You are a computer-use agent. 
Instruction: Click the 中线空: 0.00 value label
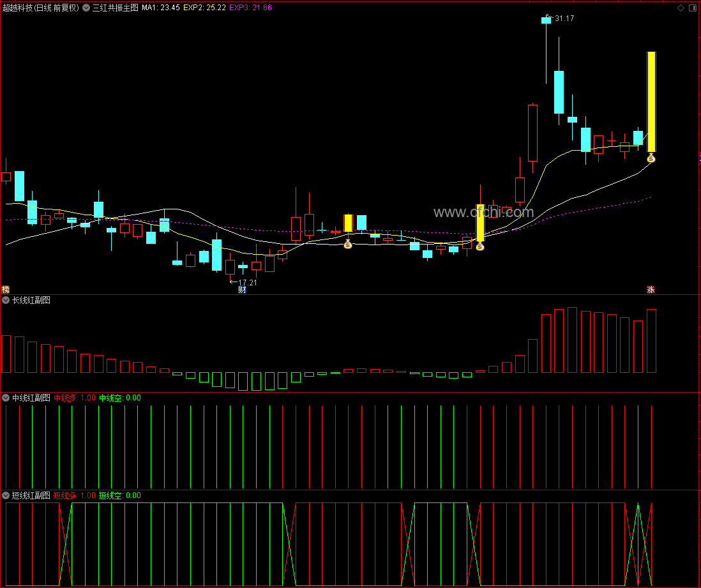tap(120, 398)
